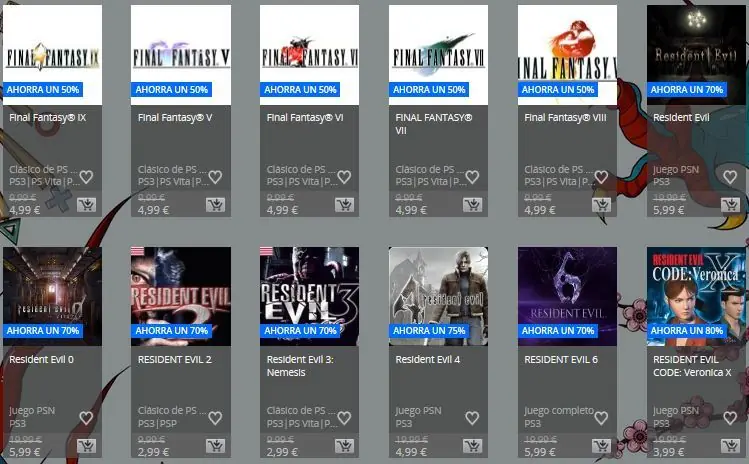The height and width of the screenshot is (464, 749).
Task: Open the FINAL FANTASY® VII title link
Action: click(x=434, y=124)
